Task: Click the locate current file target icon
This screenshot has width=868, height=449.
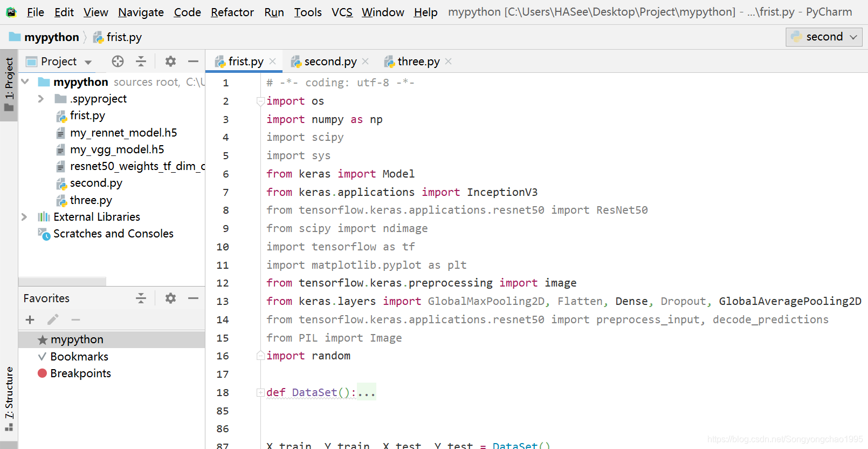Action: 118,62
